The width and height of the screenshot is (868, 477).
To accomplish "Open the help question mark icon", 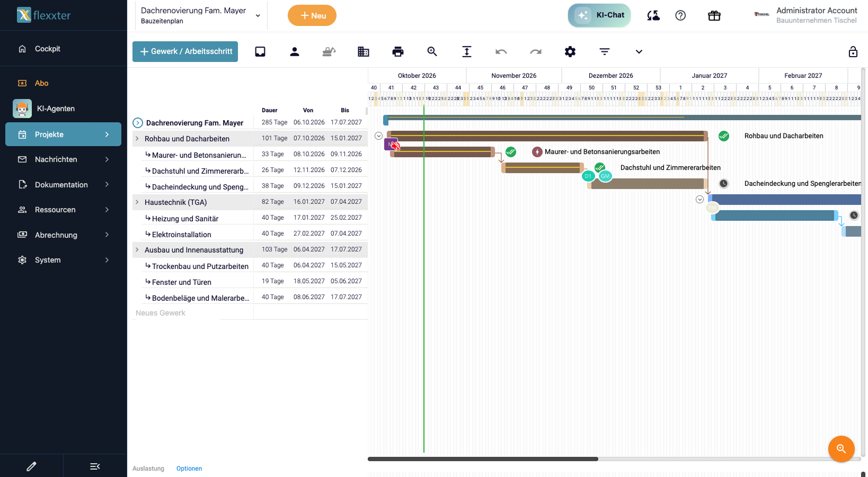I will 680,15.
